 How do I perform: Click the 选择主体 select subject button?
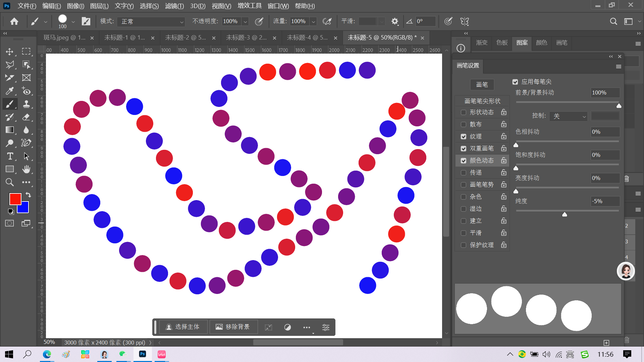click(x=183, y=327)
